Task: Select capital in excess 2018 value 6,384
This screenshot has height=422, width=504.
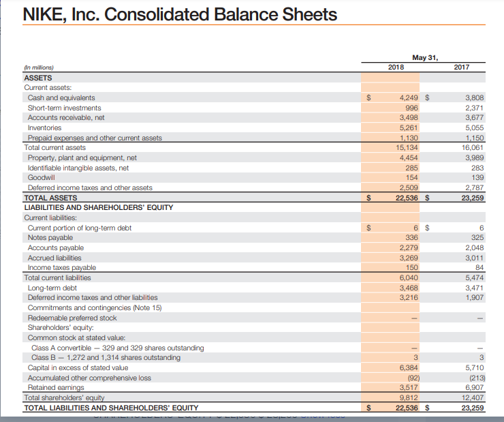Action: click(409, 368)
